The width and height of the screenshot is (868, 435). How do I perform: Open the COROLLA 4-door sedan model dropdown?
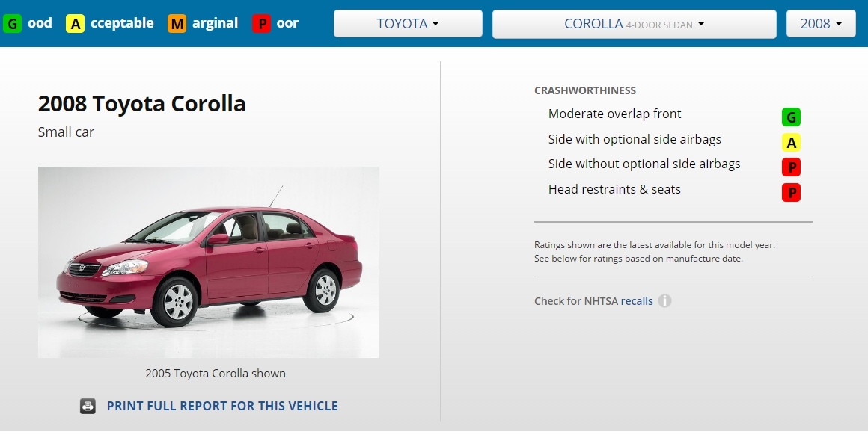(635, 24)
